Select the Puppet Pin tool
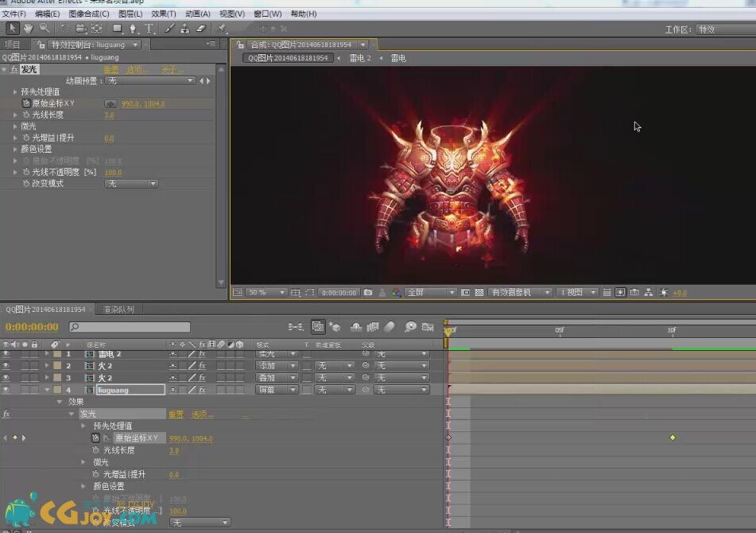 (x=222, y=29)
